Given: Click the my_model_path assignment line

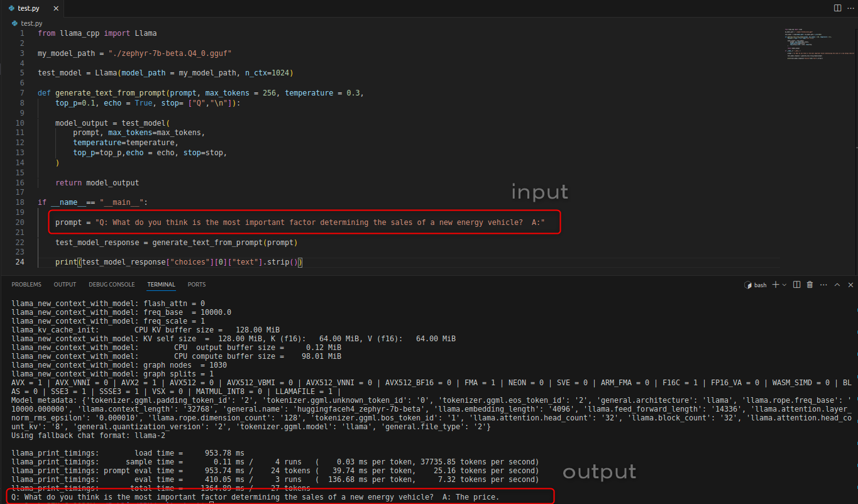Looking at the screenshot, I should [135, 53].
